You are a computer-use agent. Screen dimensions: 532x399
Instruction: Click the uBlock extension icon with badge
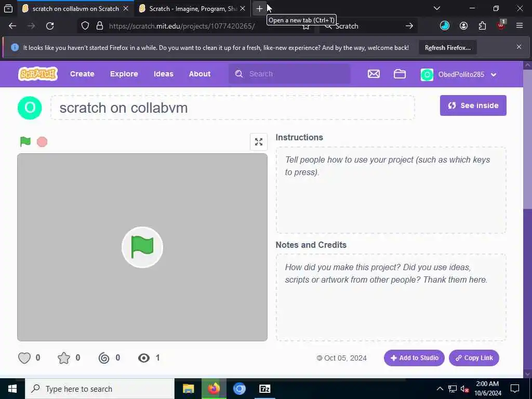point(501,25)
